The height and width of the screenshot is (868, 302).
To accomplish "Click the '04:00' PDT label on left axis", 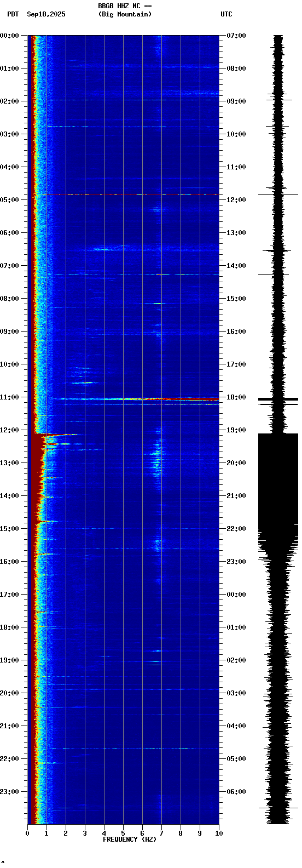I will tap(9, 167).
